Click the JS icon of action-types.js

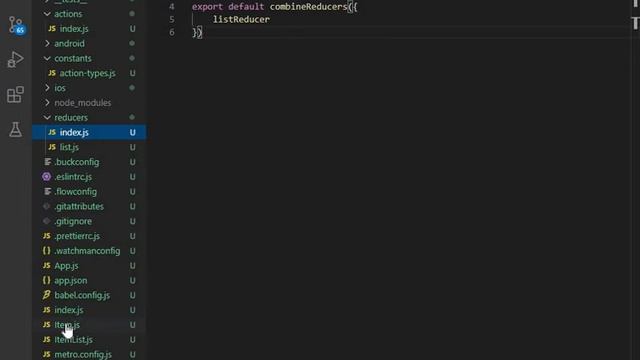pos(52,73)
